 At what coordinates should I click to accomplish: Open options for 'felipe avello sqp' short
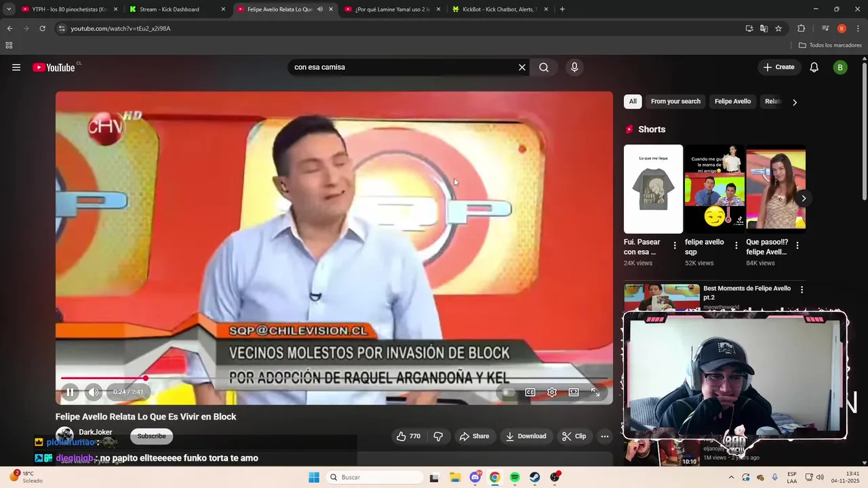(736, 245)
